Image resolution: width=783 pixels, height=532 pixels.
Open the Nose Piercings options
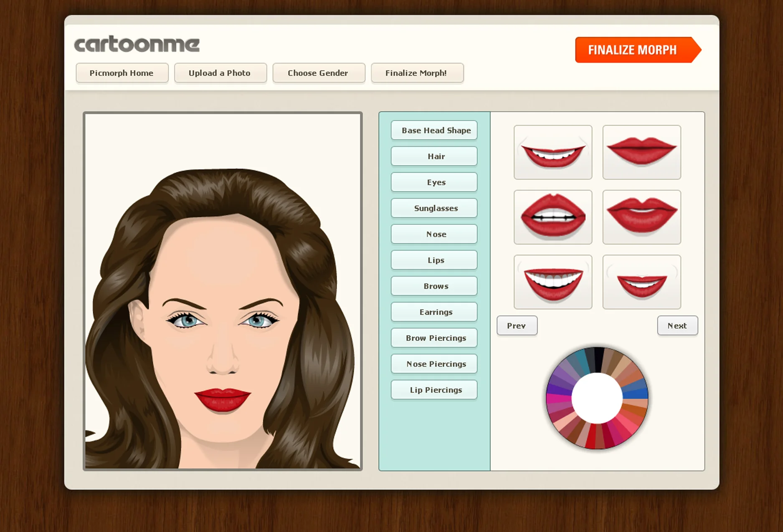(x=434, y=363)
